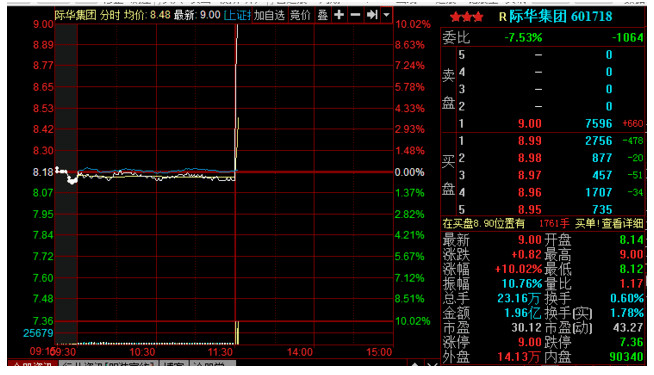Expand the chart toolbar dropdown arrow
654x375 pixels.
387,15
